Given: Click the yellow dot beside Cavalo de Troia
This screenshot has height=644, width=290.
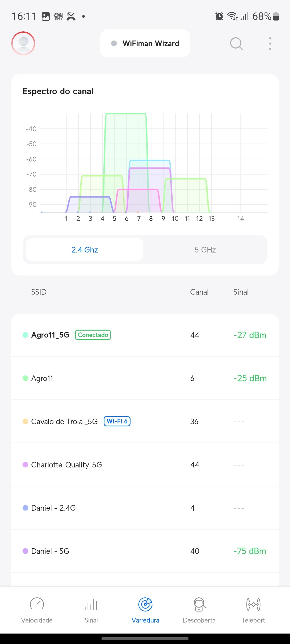Looking at the screenshot, I should 25,422.
